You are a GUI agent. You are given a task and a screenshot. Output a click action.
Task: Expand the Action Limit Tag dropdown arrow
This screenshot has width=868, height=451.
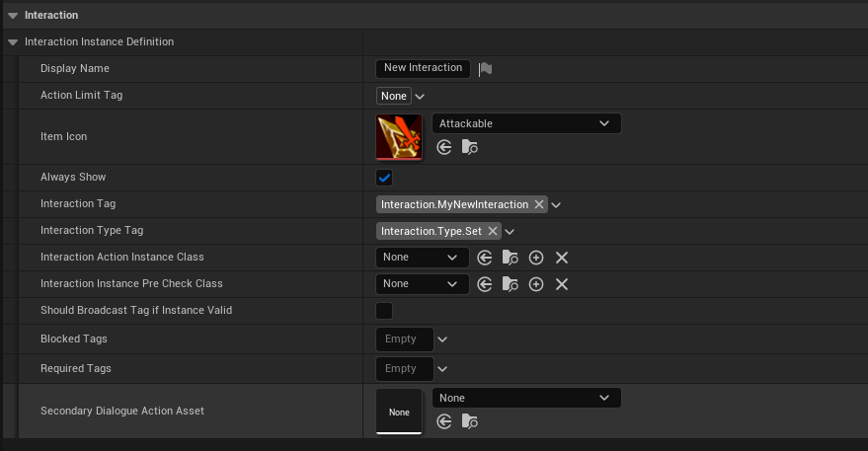pyautogui.click(x=420, y=97)
